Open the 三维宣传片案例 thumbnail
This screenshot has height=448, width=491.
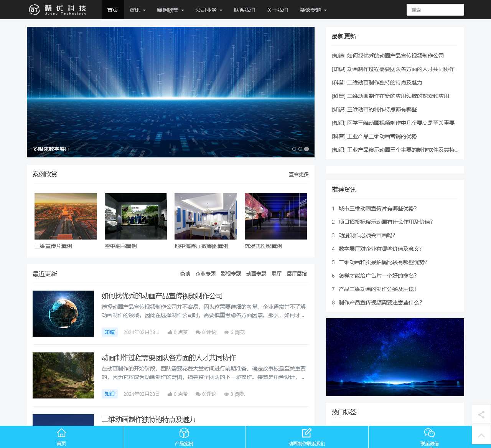pos(66,216)
